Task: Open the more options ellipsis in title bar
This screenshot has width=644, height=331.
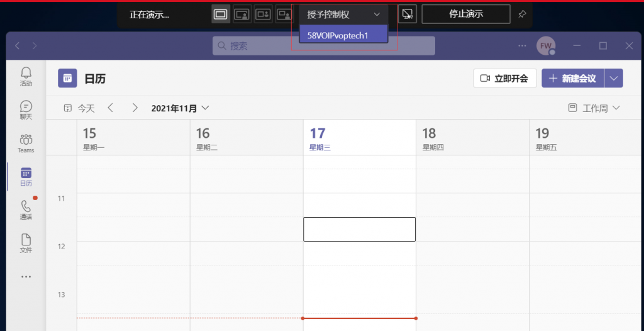Action: (x=522, y=46)
